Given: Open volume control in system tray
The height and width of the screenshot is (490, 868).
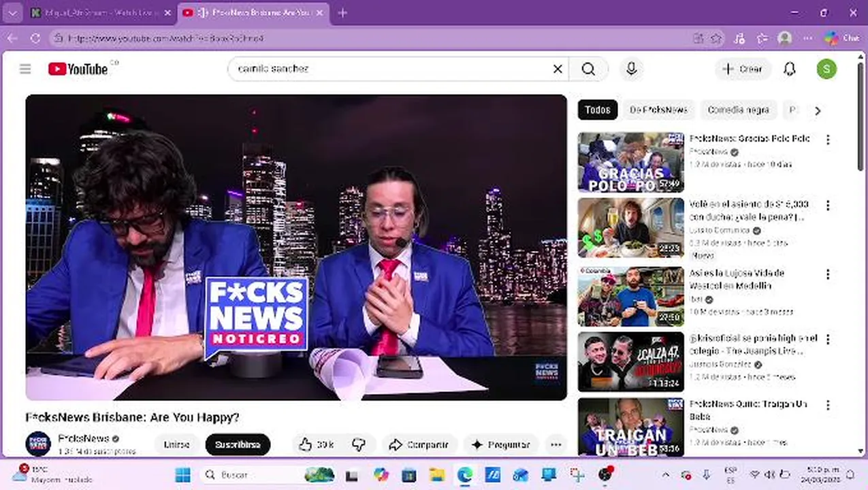Looking at the screenshot, I should click(x=769, y=474).
